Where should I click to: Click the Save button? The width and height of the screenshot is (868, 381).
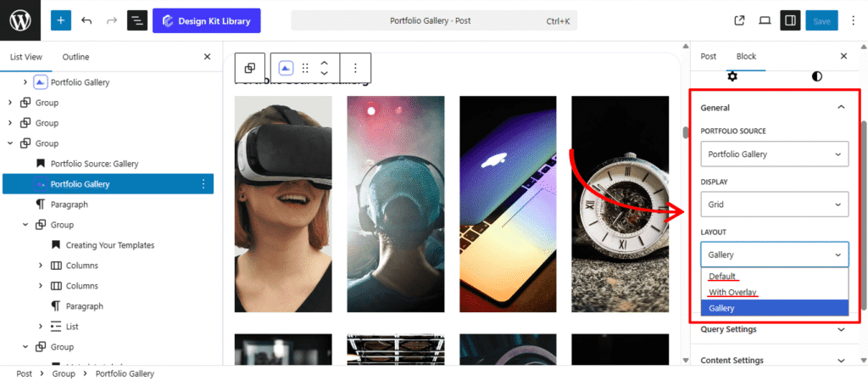(821, 20)
